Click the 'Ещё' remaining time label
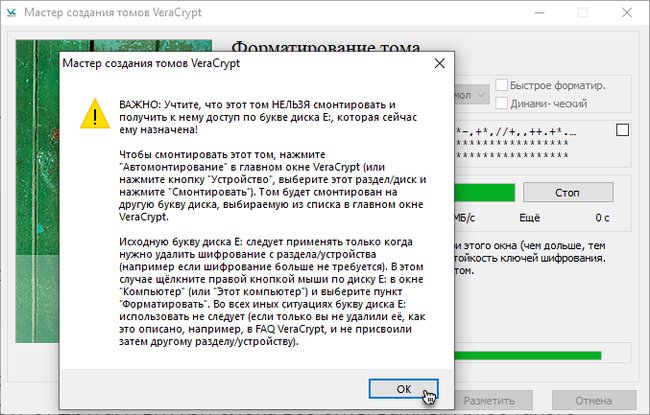 pos(529,218)
